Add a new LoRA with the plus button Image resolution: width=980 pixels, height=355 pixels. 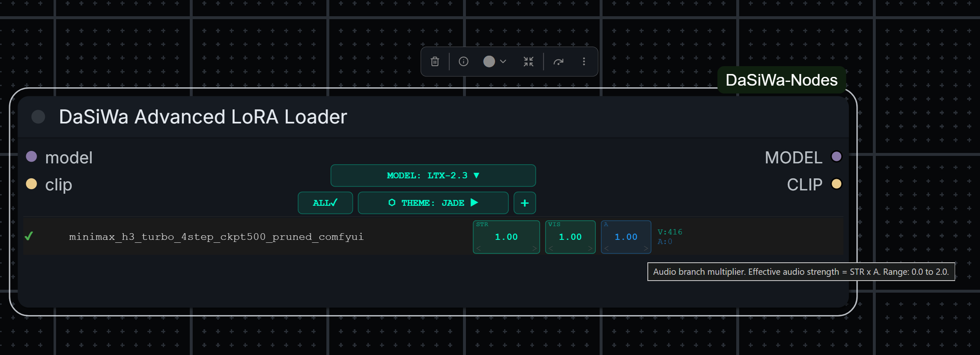tap(524, 203)
